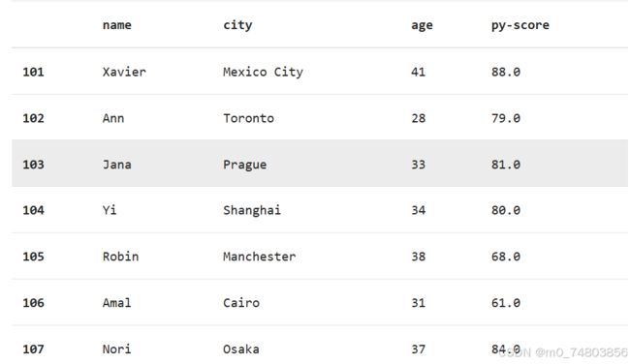The image size is (630, 364).
Task: Select row index 106
Action: (x=33, y=303)
